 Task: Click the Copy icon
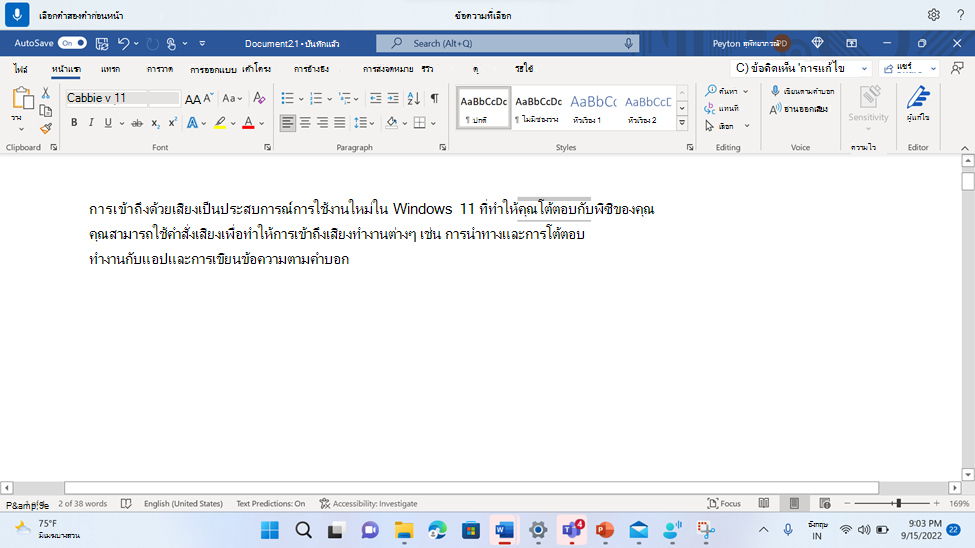(45, 111)
